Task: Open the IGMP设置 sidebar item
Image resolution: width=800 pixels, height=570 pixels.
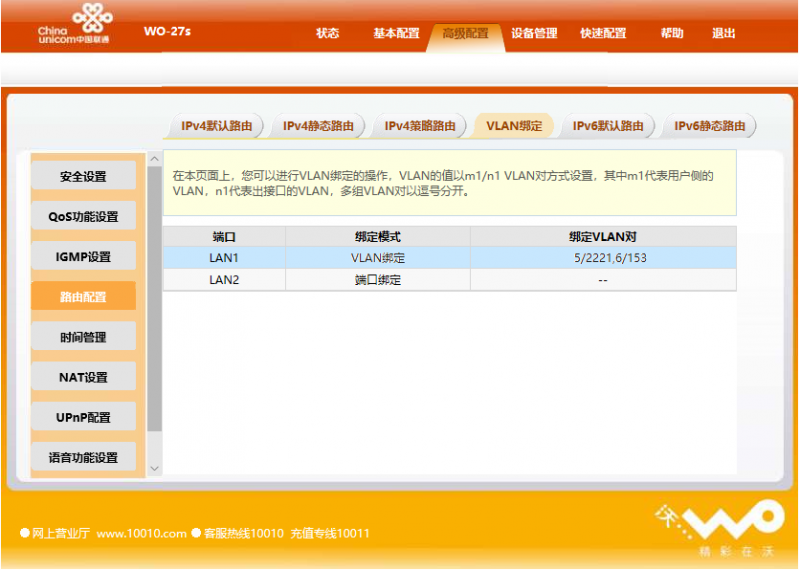Action: click(x=83, y=257)
